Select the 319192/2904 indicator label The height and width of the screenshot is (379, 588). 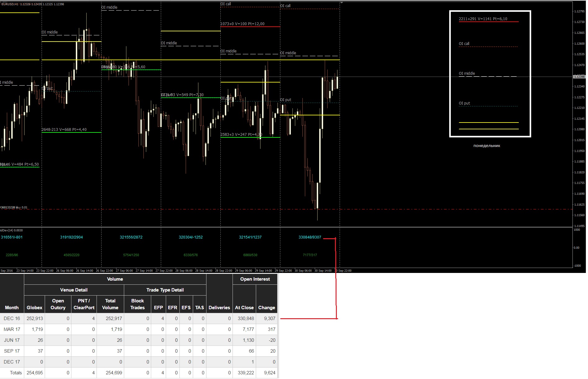(71, 237)
